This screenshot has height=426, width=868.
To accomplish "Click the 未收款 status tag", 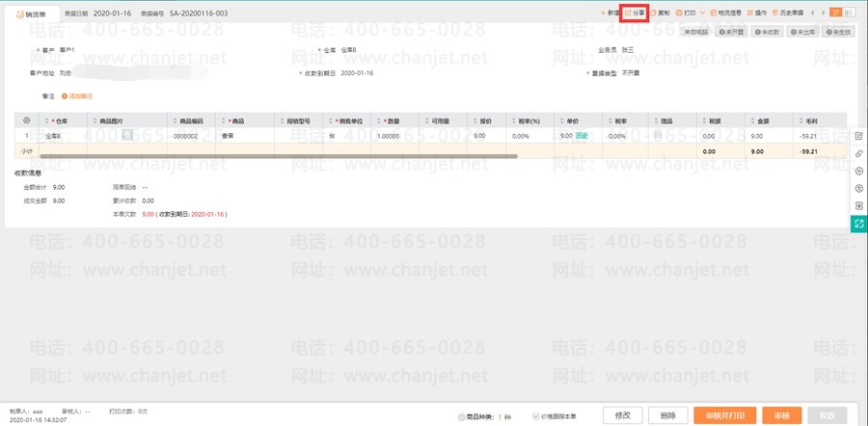I will click(x=768, y=32).
